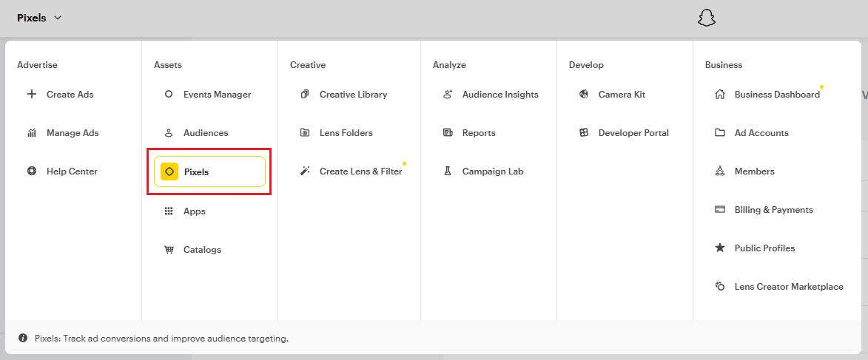Click the magic wand Create Lens icon
Image resolution: width=868 pixels, height=360 pixels.
point(305,171)
